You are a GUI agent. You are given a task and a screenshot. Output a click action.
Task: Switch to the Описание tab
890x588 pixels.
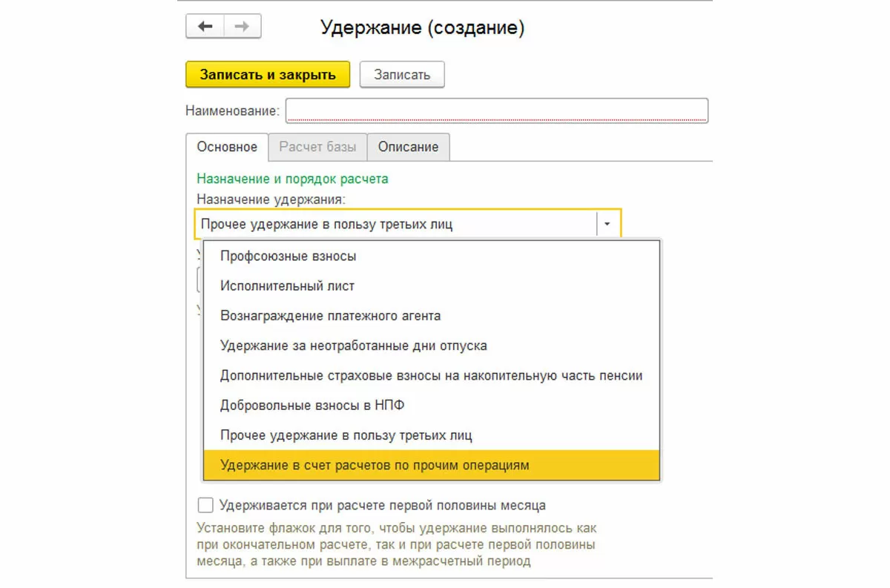tap(408, 147)
